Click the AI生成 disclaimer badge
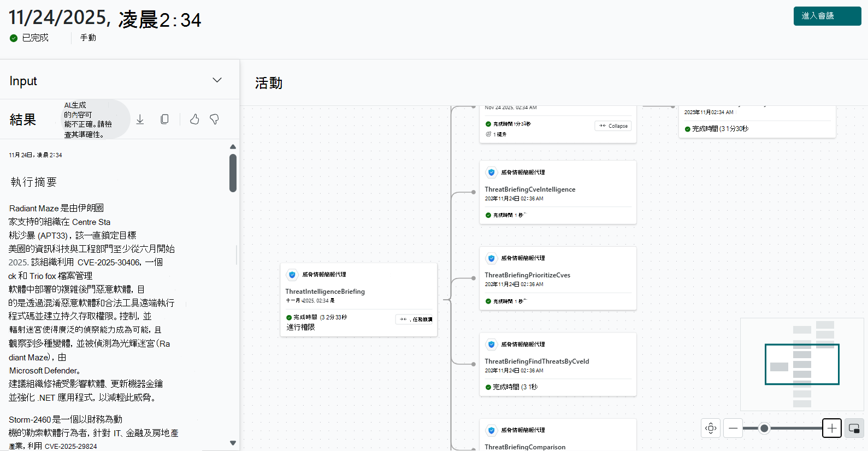868x451 pixels. 94,119
